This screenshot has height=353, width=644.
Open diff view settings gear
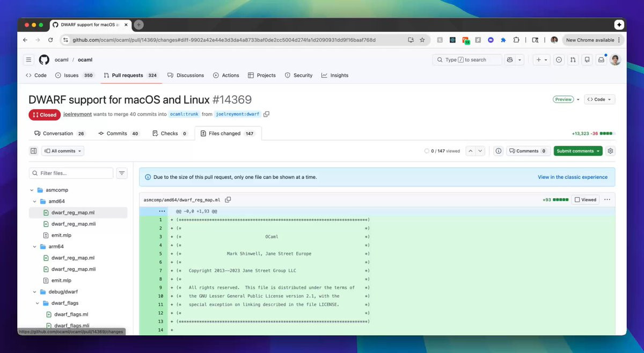coord(610,151)
